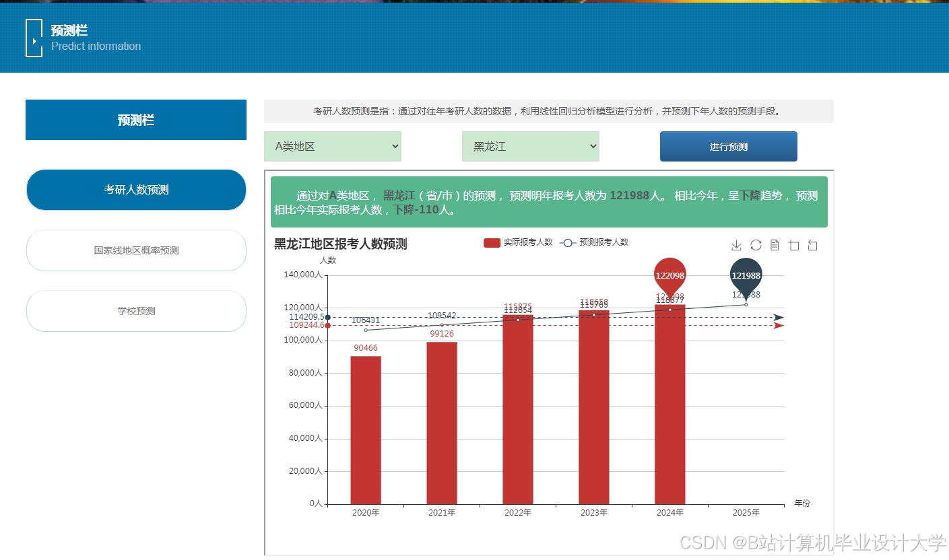Click the zoom reset icon on chart toolbar
The width and height of the screenshot is (949, 560).
(x=812, y=244)
